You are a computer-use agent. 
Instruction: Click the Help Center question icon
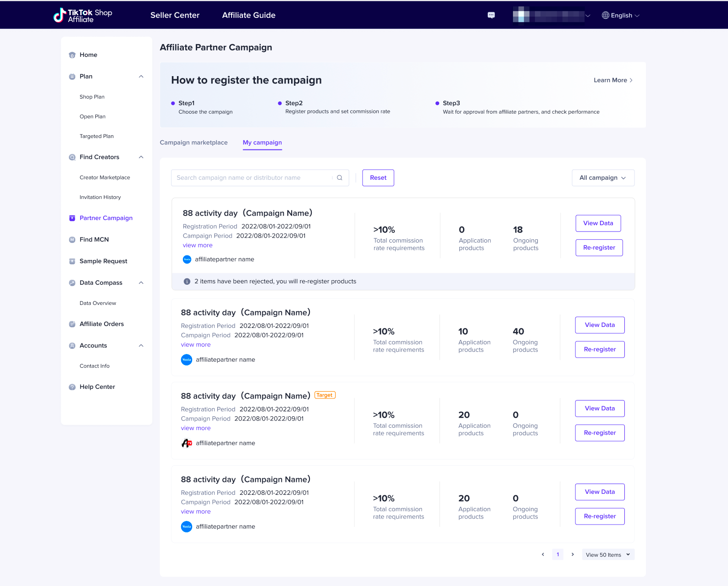click(72, 387)
